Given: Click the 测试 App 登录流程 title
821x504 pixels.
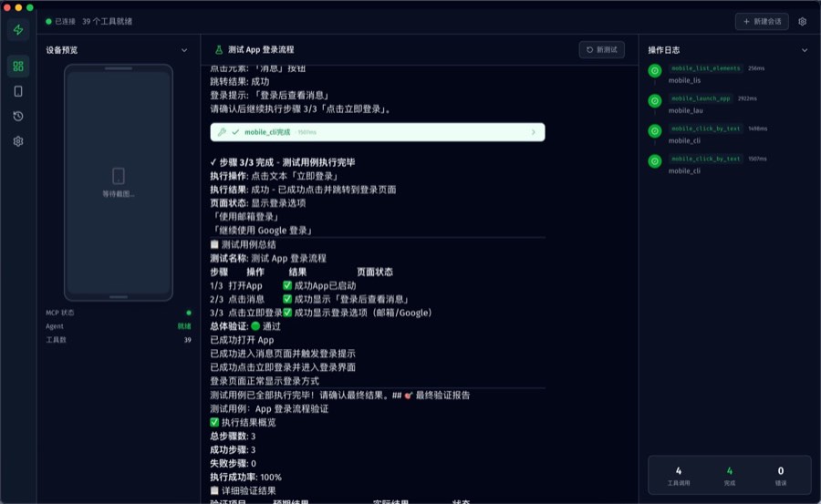Looking at the screenshot, I should coord(261,50).
